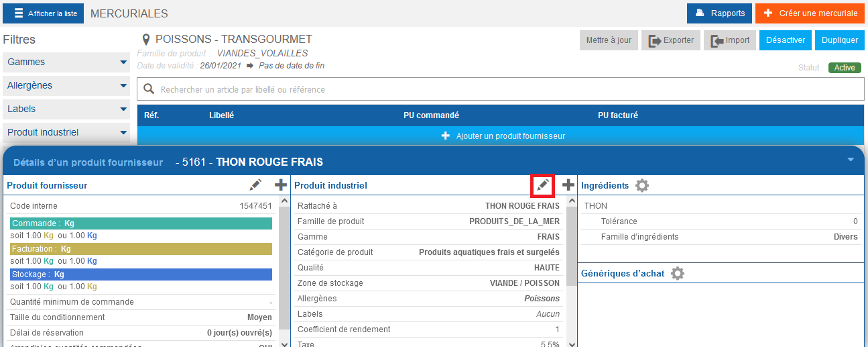The height and width of the screenshot is (355, 868).
Task: Click the Facturation : Kg yellow bar
Action: (x=141, y=249)
